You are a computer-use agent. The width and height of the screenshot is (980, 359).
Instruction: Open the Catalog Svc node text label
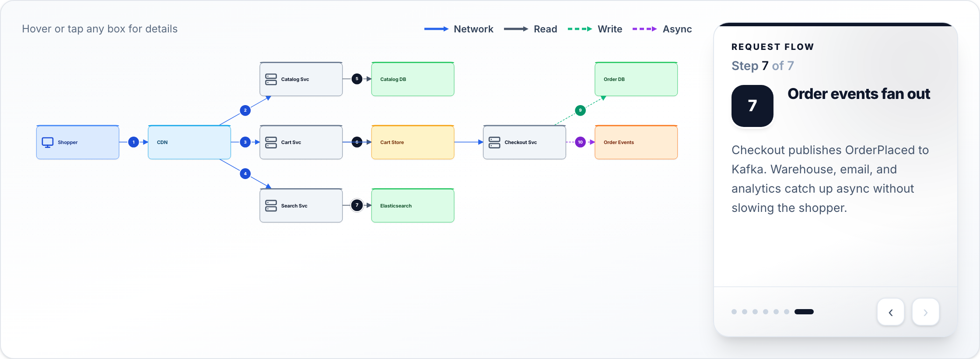click(295, 79)
